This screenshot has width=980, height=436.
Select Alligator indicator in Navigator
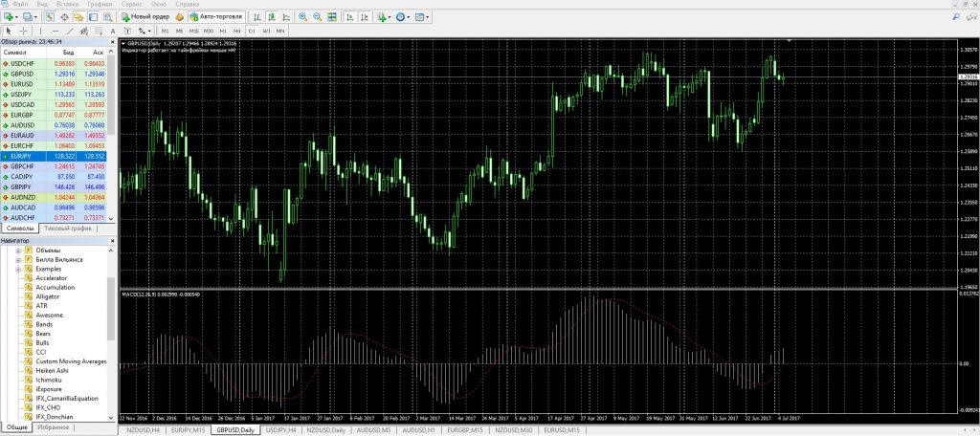pyautogui.click(x=48, y=296)
